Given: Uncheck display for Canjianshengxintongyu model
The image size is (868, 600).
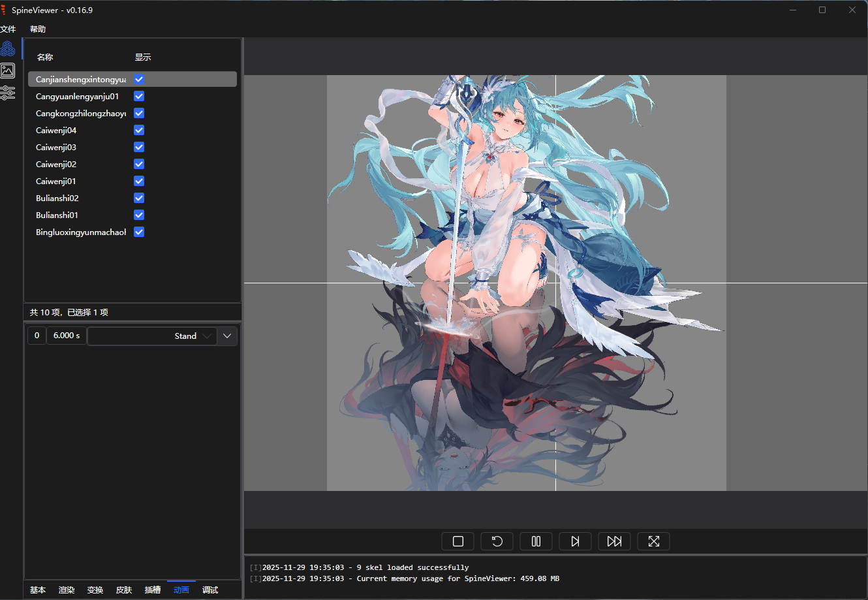Looking at the screenshot, I should [139, 79].
